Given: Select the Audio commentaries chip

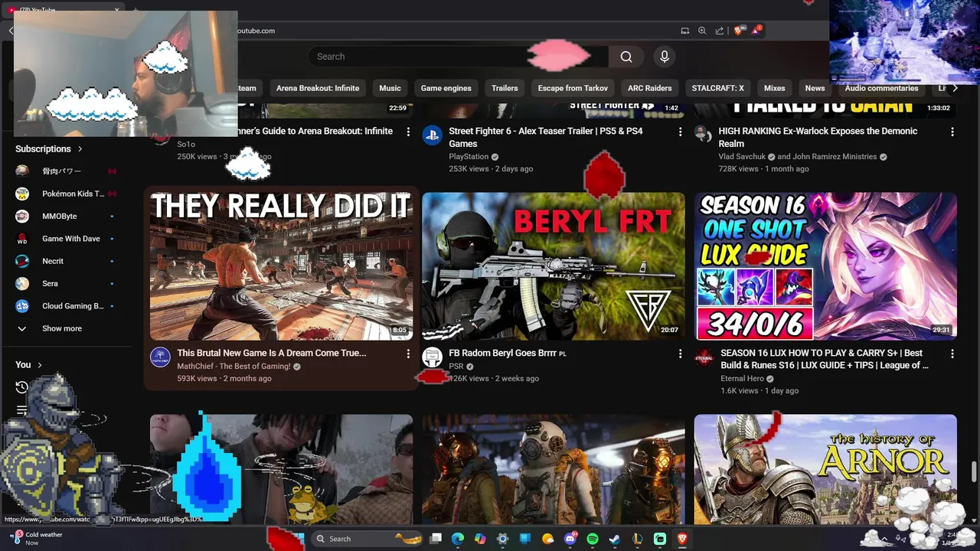Looking at the screenshot, I should [881, 88].
